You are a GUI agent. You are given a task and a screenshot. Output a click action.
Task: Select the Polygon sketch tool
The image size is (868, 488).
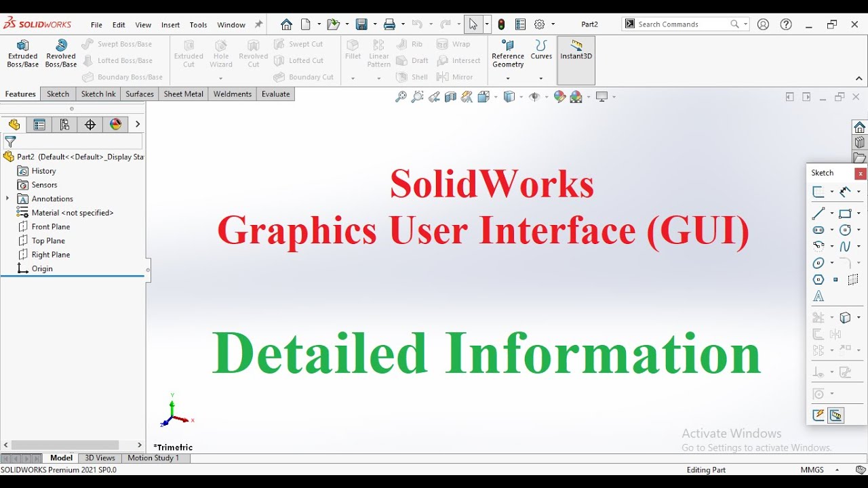click(x=818, y=279)
